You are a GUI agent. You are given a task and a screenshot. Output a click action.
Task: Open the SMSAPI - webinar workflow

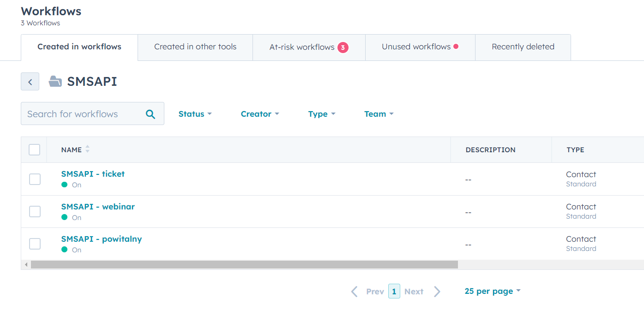click(x=98, y=207)
